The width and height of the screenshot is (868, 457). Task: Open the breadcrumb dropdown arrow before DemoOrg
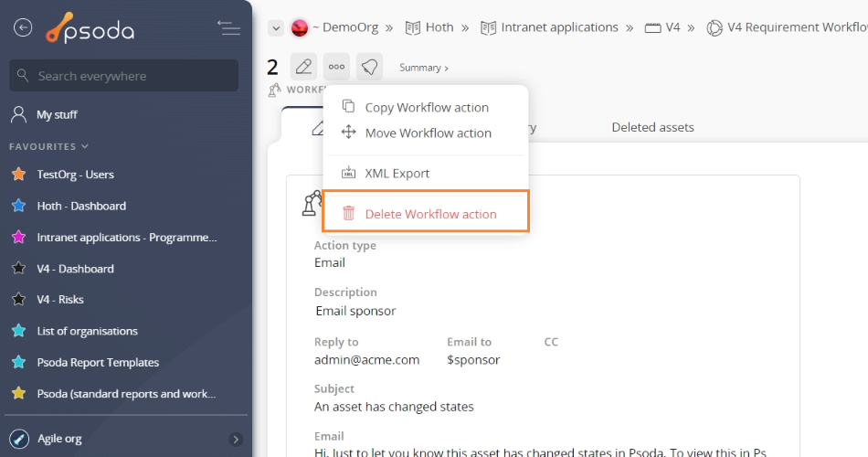pyautogui.click(x=275, y=28)
